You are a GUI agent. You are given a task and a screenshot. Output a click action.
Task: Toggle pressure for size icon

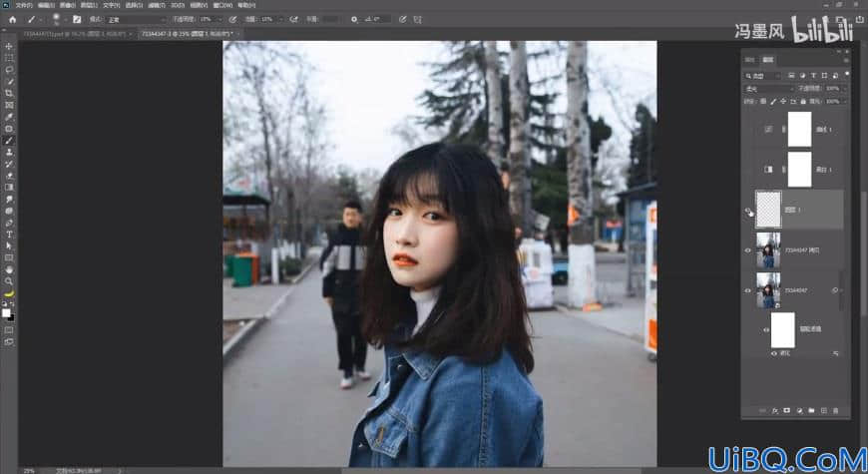[402, 19]
